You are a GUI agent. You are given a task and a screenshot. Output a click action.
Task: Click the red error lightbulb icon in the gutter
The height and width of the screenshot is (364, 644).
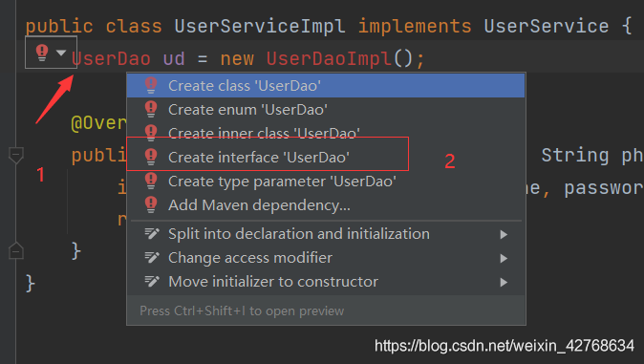[x=42, y=53]
